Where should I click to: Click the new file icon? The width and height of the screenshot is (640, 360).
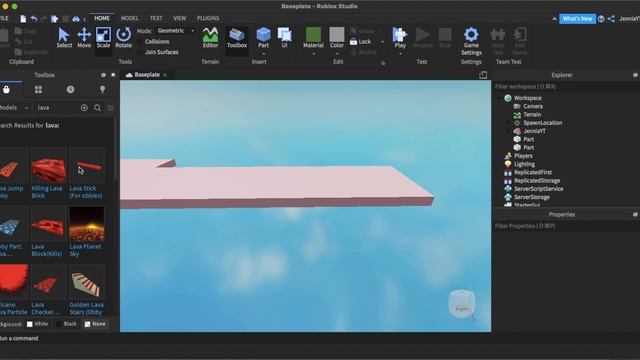23,19
